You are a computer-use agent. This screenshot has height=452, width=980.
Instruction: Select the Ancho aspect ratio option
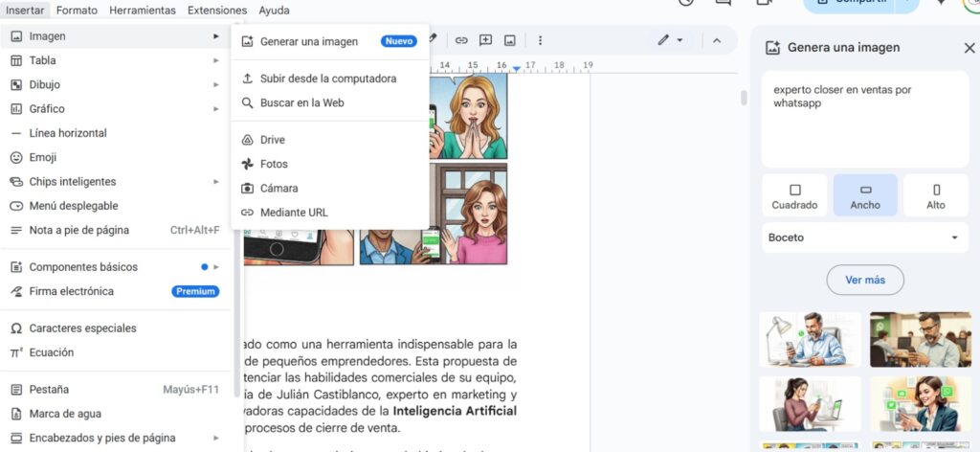tap(865, 196)
